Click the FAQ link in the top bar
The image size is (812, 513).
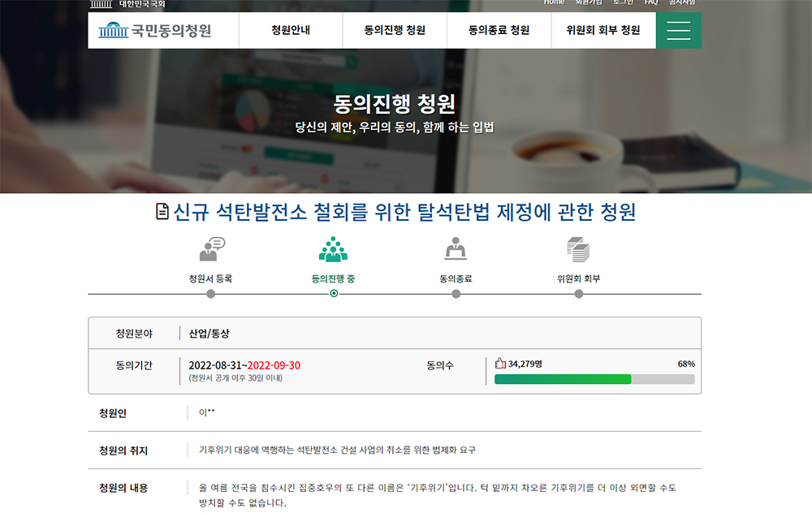pos(651,2)
